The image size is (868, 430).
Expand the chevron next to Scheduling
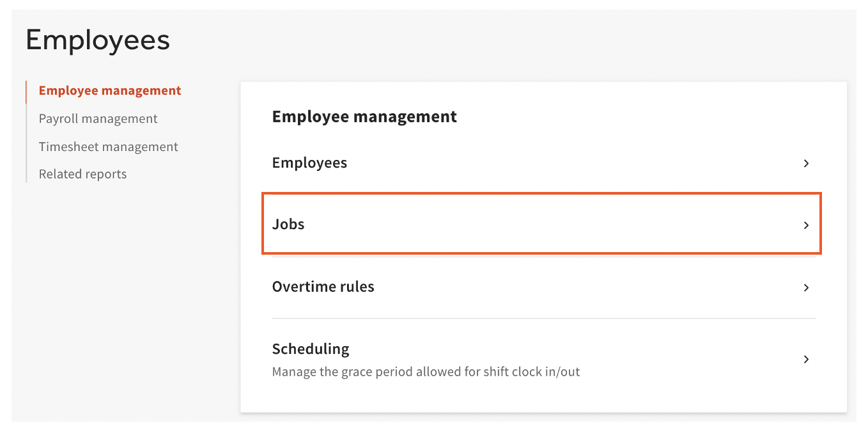(x=806, y=359)
